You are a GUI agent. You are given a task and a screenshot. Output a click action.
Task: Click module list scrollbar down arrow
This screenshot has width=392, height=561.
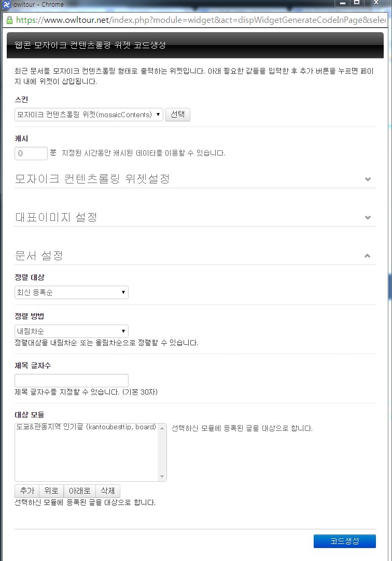(x=162, y=476)
